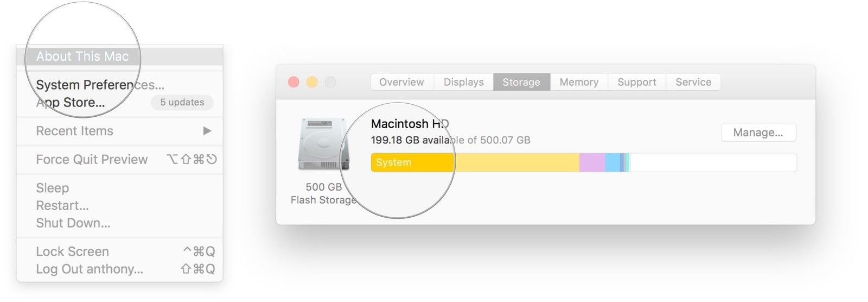The width and height of the screenshot is (868, 302).
Task: Select About This Mac menu item
Action: (82, 56)
